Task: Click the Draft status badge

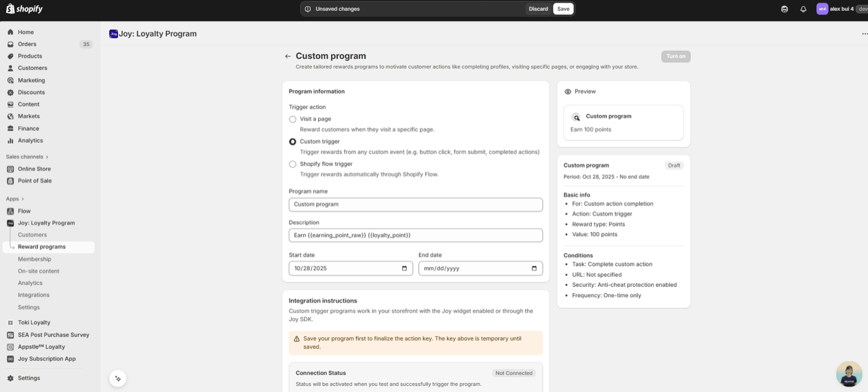Action: click(x=674, y=165)
